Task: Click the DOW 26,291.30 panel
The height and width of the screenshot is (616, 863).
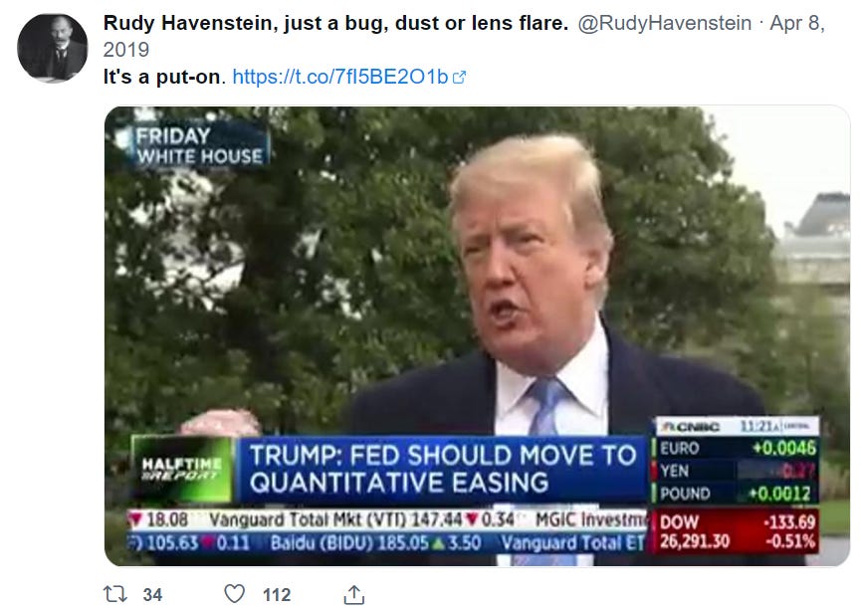Action: tap(736, 531)
